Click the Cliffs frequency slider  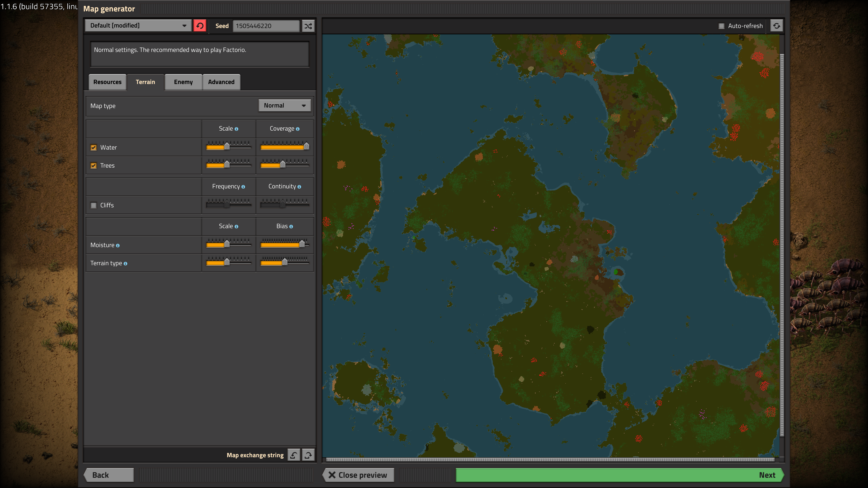(229, 204)
